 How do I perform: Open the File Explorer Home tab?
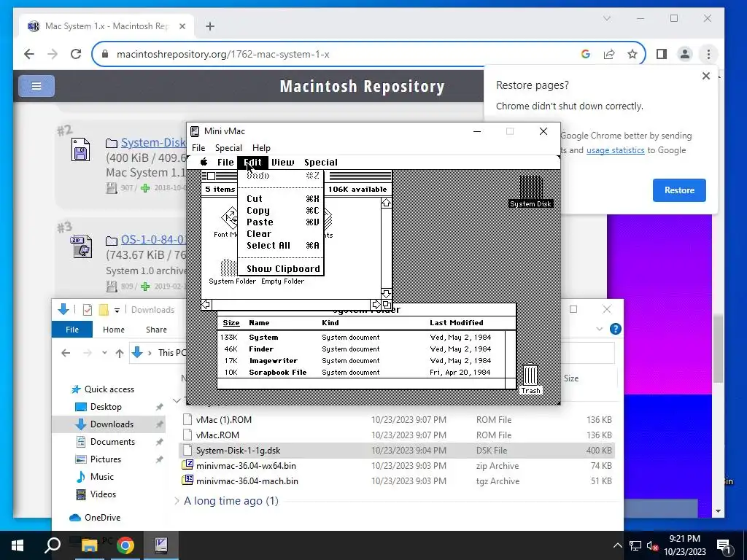pyautogui.click(x=113, y=329)
